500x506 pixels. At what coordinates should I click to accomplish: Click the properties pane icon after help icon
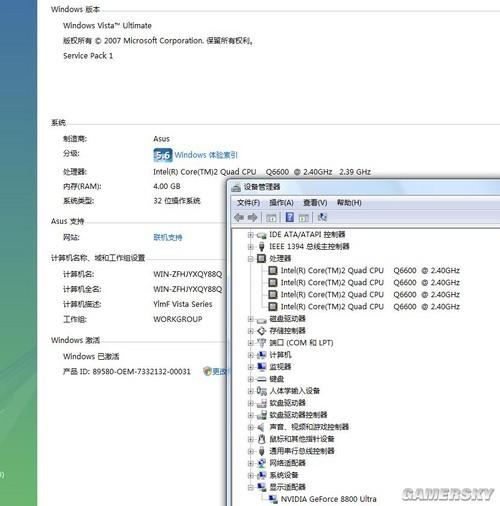pyautogui.click(x=303, y=218)
